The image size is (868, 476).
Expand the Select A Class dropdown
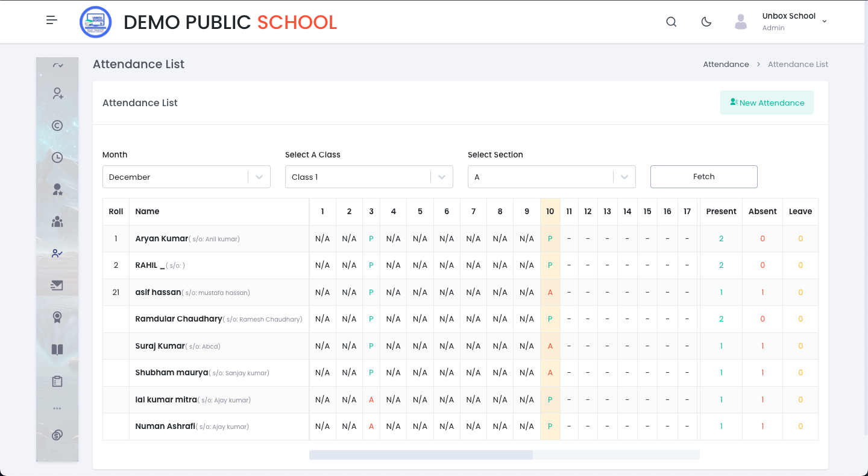click(x=368, y=177)
